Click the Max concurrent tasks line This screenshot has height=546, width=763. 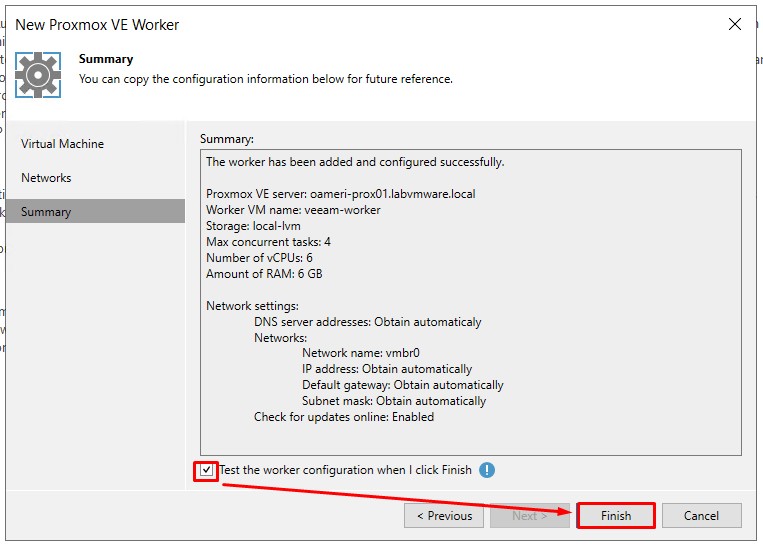[x=268, y=242]
